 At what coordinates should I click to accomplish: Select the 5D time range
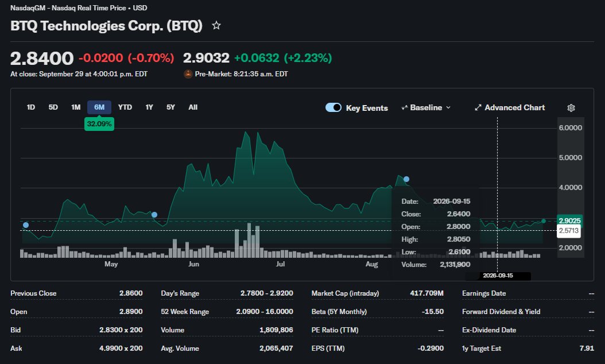53,107
